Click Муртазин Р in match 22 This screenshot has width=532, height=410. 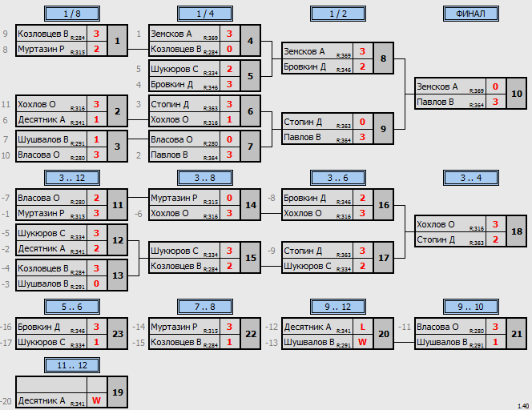174,327
